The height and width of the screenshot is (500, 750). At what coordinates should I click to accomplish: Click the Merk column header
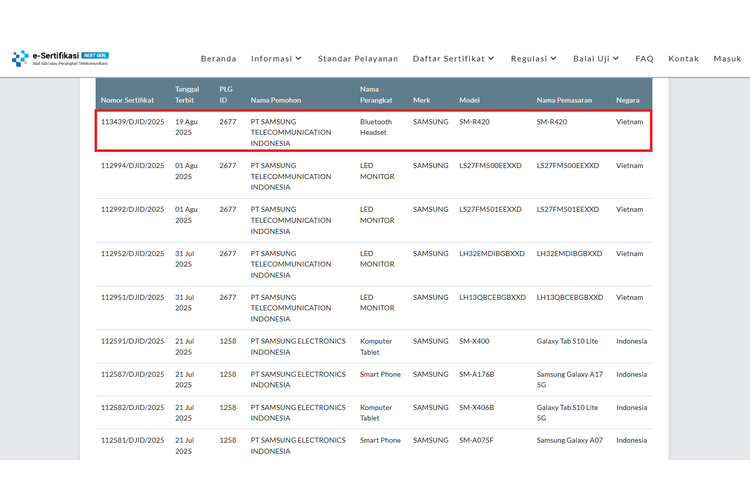point(421,100)
